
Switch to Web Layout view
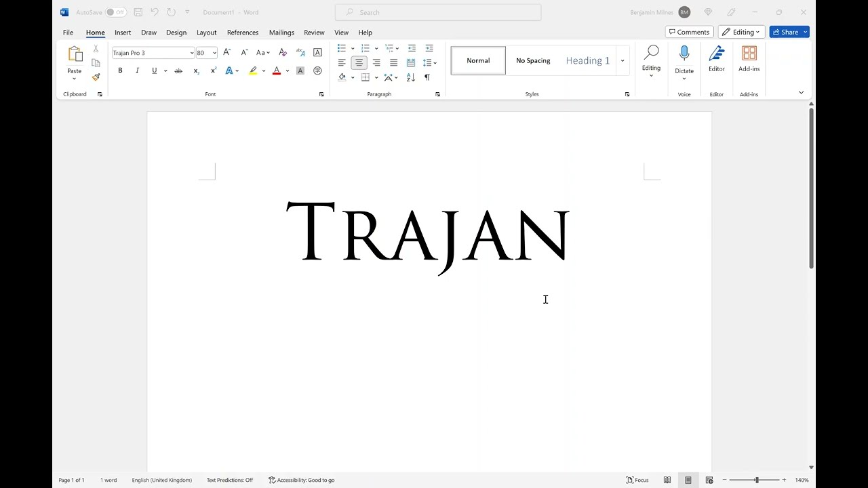[x=709, y=480]
